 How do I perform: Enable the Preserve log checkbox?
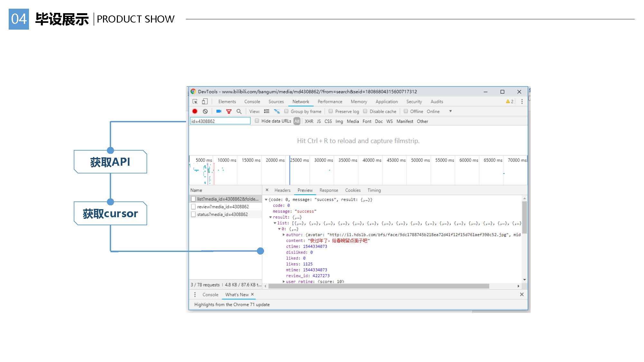331,111
